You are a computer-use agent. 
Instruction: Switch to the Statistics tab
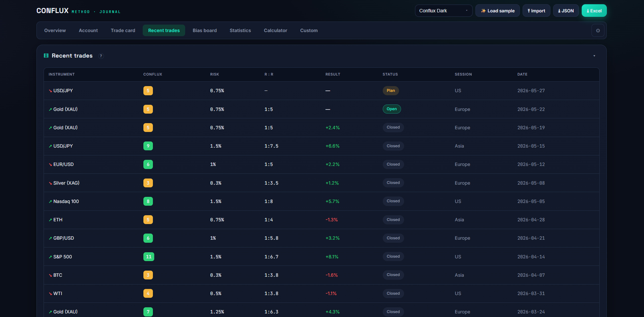tap(240, 30)
